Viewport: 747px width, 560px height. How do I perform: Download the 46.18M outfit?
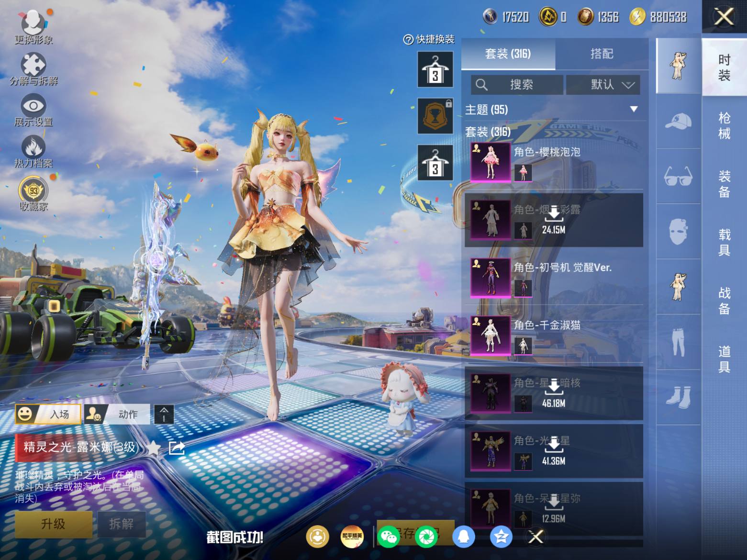(x=554, y=394)
